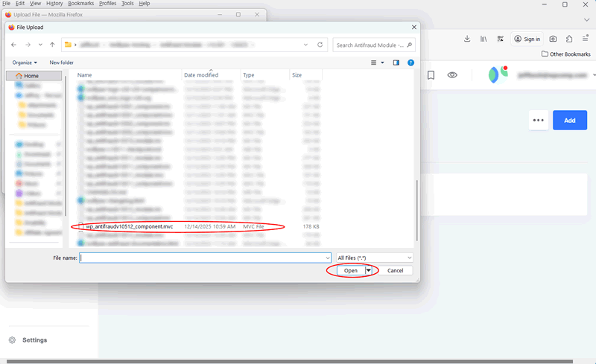
Task: Open the three-dots more options button
Action: coord(538,120)
